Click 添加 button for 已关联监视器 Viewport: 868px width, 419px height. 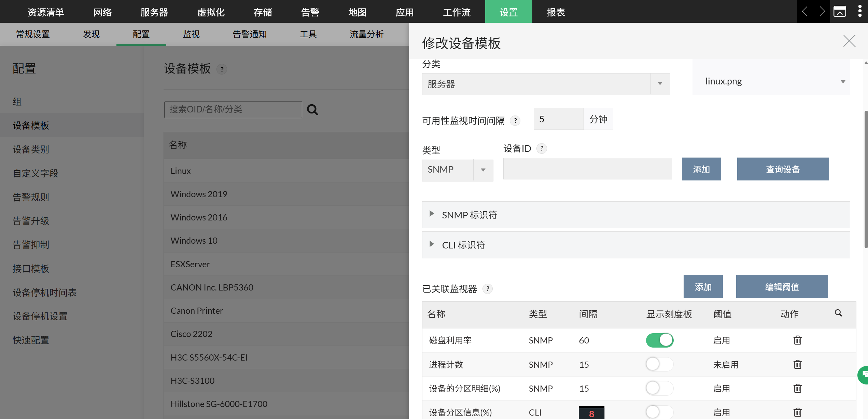click(703, 286)
